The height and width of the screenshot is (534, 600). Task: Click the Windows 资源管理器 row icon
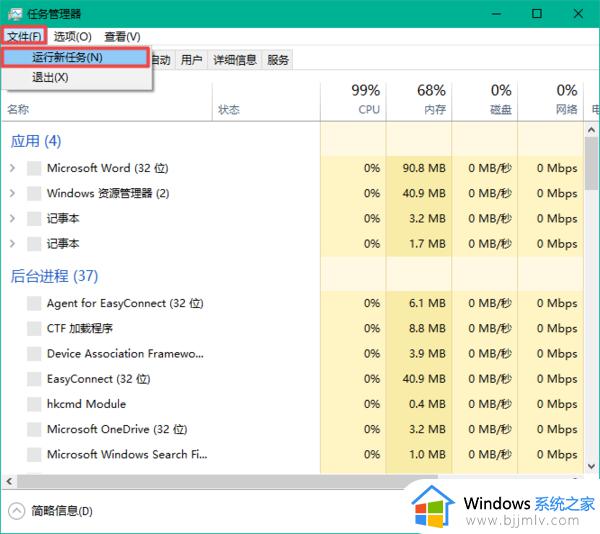point(34,193)
